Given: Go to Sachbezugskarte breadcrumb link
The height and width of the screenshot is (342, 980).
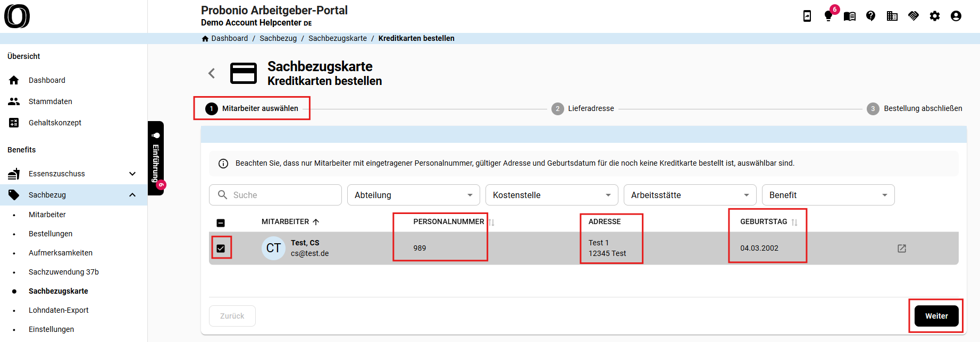Looking at the screenshot, I should (x=338, y=38).
